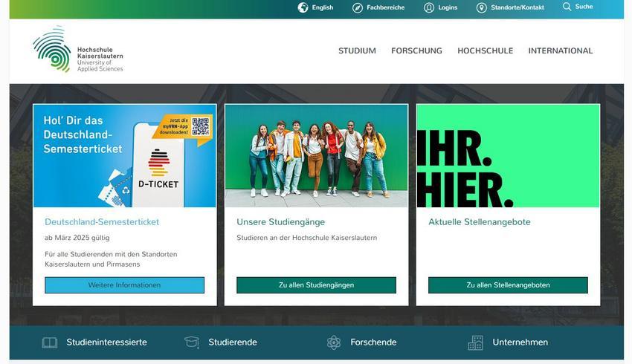Click the Weitere Informationen button
Screen dimensions: 632x364
125,285
